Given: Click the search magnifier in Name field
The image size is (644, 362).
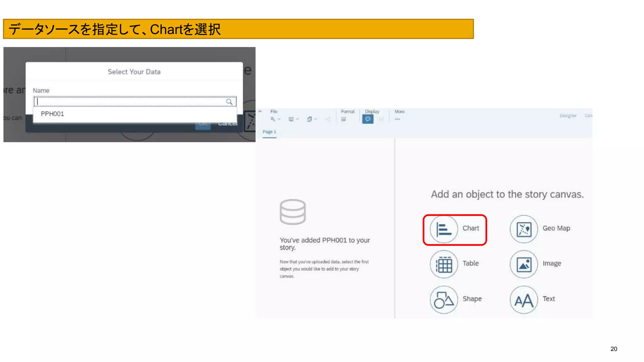Looking at the screenshot, I should tap(229, 102).
